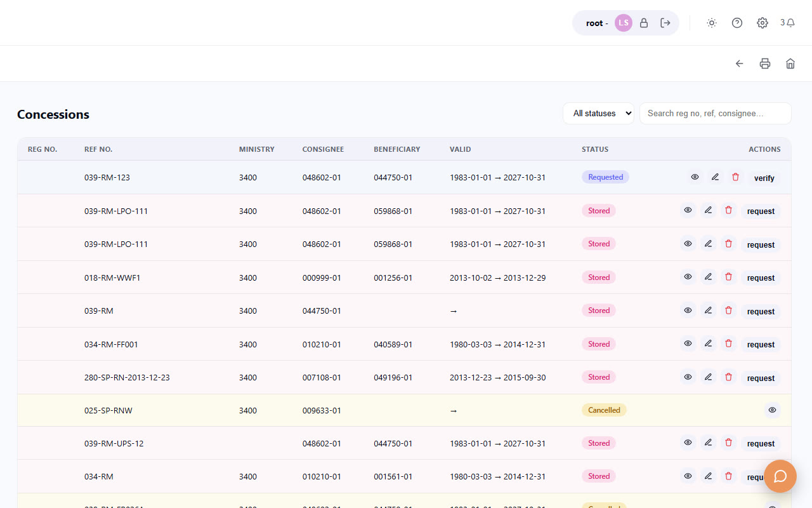View the 039-RM-UPS-12 row eye icon
The height and width of the screenshot is (508, 812).
click(x=688, y=443)
